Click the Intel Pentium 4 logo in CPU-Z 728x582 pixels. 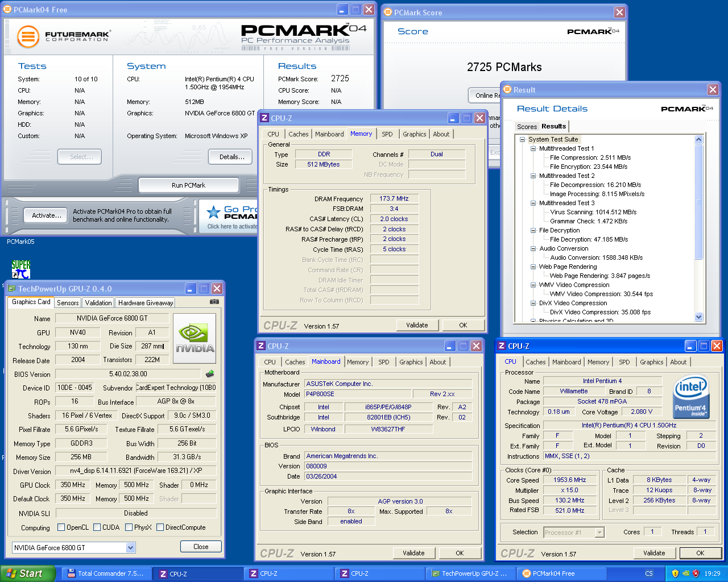[690, 397]
